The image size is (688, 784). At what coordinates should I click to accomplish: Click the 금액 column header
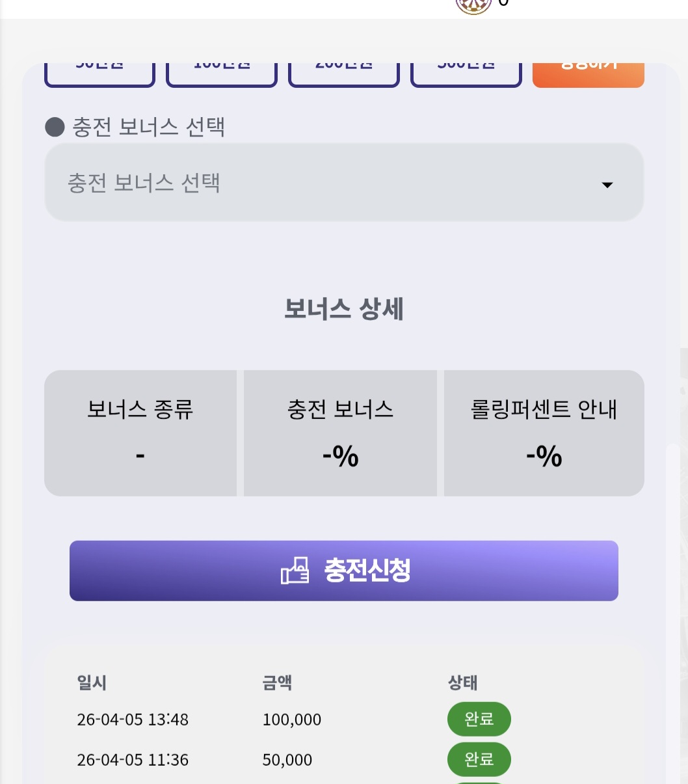tap(277, 683)
